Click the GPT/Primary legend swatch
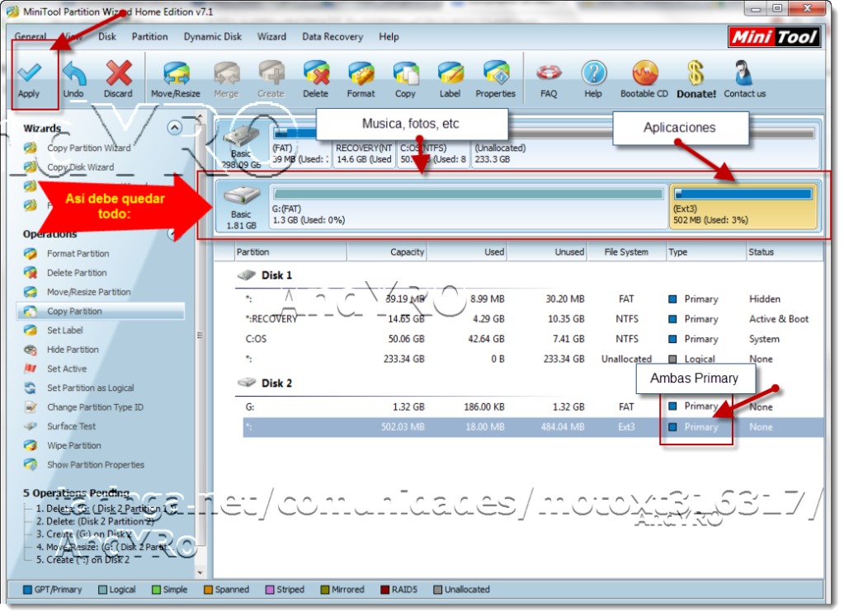The width and height of the screenshot is (844, 616). 27,590
